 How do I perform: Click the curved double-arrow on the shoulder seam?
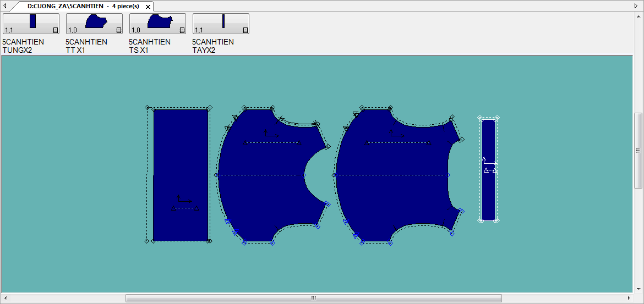(298, 120)
